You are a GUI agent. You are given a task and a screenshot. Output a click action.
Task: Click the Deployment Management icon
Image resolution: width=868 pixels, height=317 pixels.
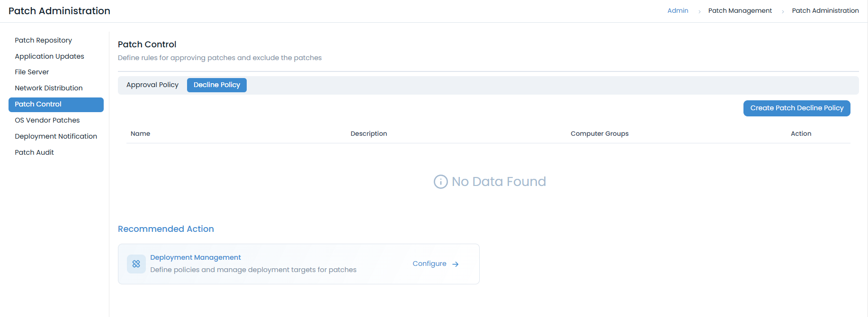pyautogui.click(x=136, y=264)
